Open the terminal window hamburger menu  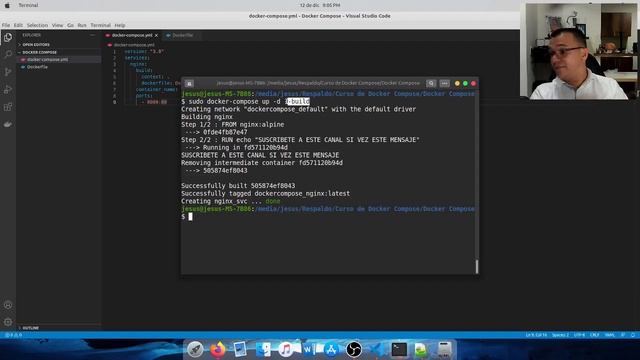[444, 83]
